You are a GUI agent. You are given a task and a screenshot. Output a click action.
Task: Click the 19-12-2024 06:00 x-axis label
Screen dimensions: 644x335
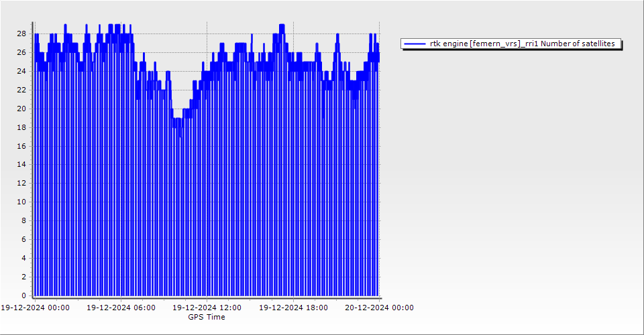point(121,308)
